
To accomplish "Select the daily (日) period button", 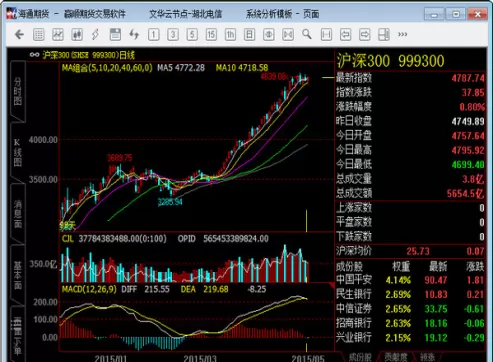I will pyautogui.click(x=249, y=34).
